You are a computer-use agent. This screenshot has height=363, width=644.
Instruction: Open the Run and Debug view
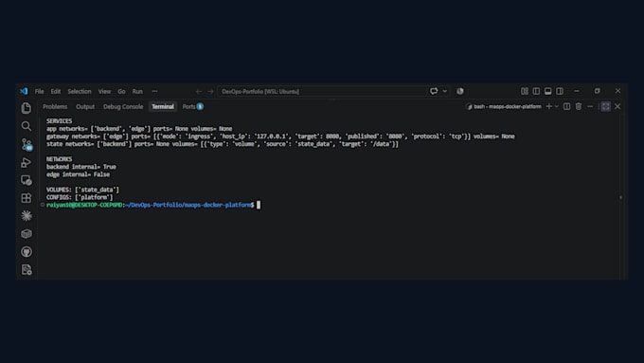point(27,162)
